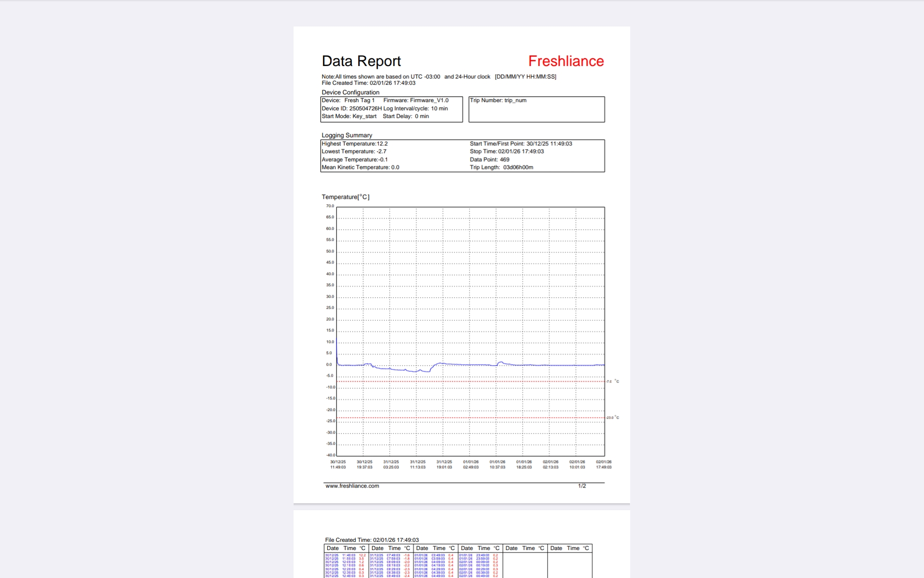
Task: Click the page number 1/2 indicator
Action: [582, 486]
